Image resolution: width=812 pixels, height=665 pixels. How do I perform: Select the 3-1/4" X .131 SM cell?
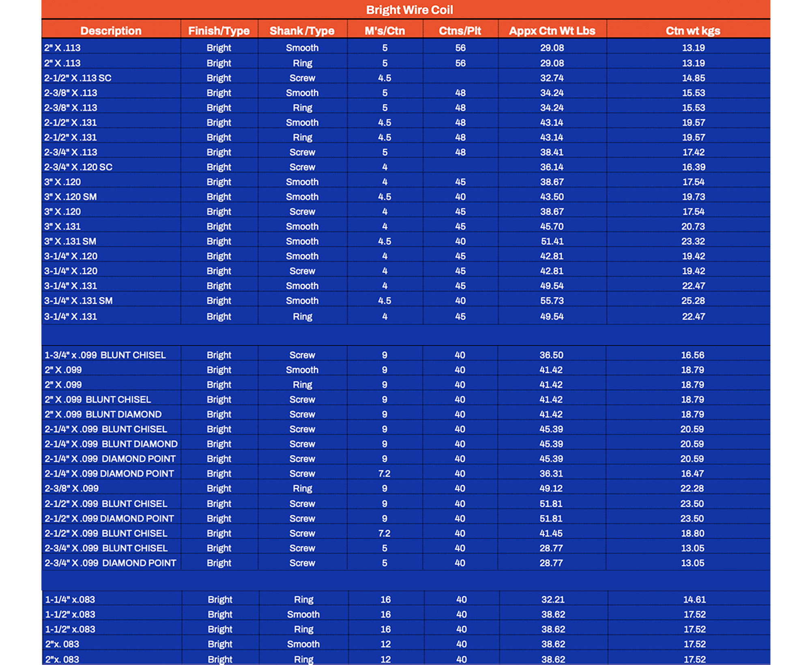(78, 300)
